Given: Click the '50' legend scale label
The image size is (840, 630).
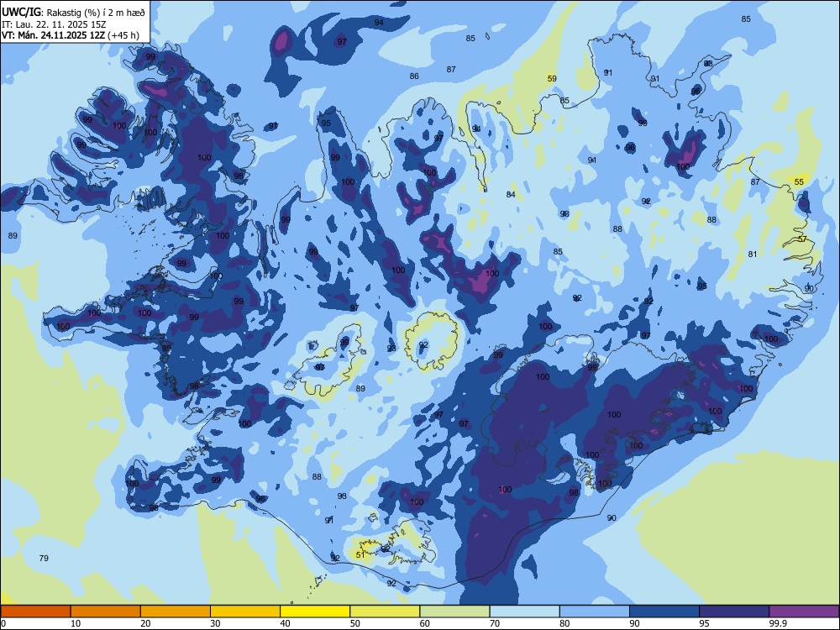Looking at the screenshot, I should [x=355, y=623].
